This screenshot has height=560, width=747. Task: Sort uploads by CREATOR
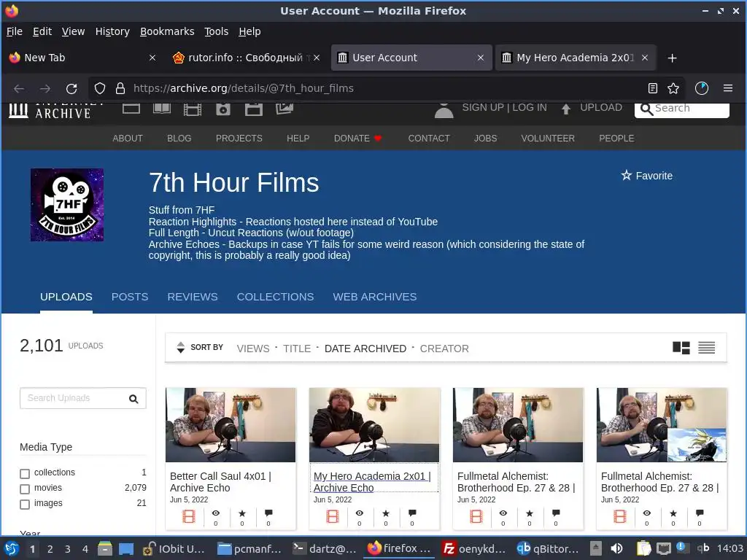click(x=444, y=349)
